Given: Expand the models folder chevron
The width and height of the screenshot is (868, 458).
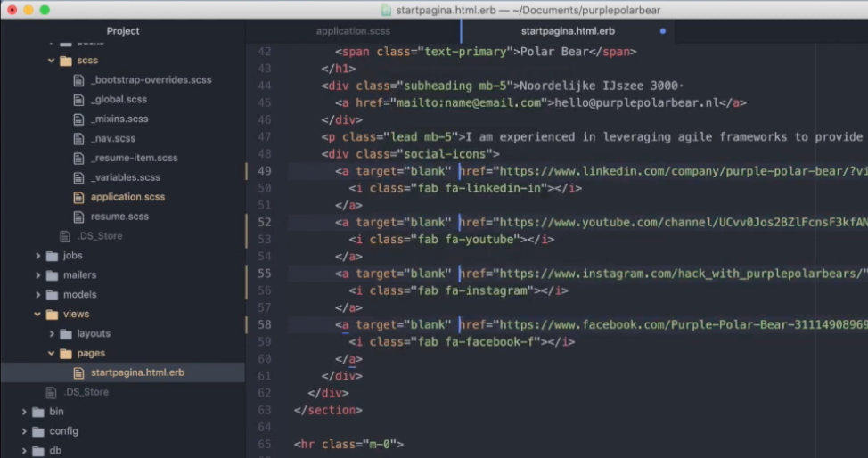Looking at the screenshot, I should pyautogui.click(x=37, y=295).
